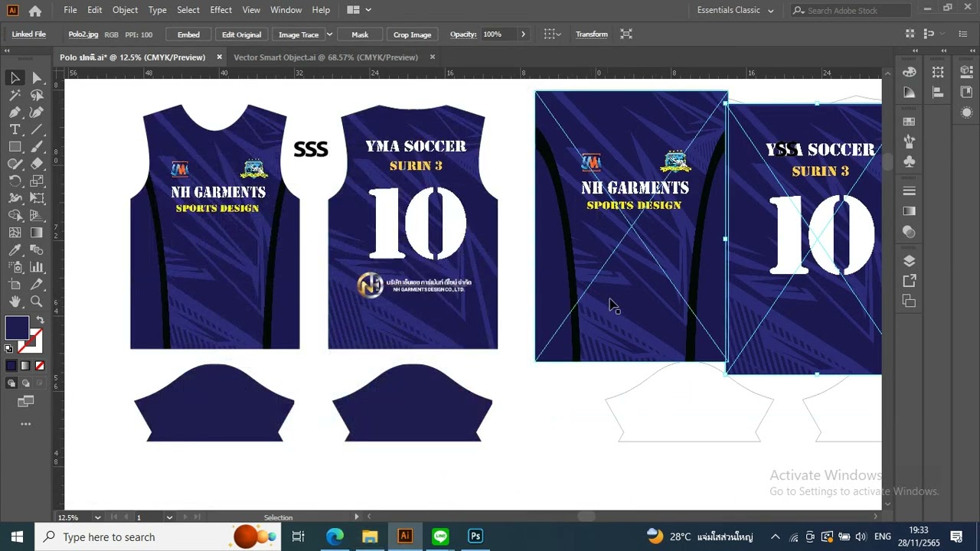Image resolution: width=980 pixels, height=551 pixels.
Task: Choose the Rotate tool
Action: (x=15, y=181)
